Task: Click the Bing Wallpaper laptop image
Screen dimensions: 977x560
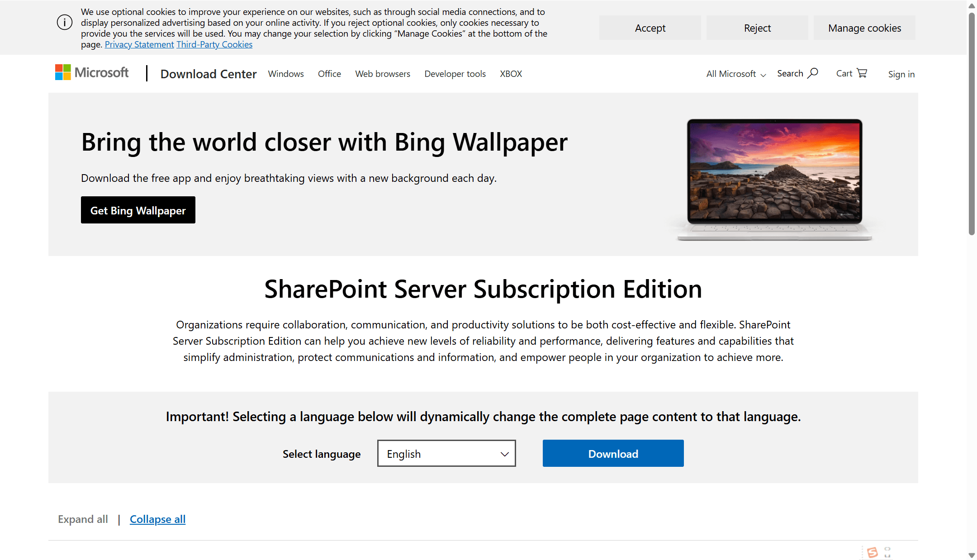Action: [774, 179]
